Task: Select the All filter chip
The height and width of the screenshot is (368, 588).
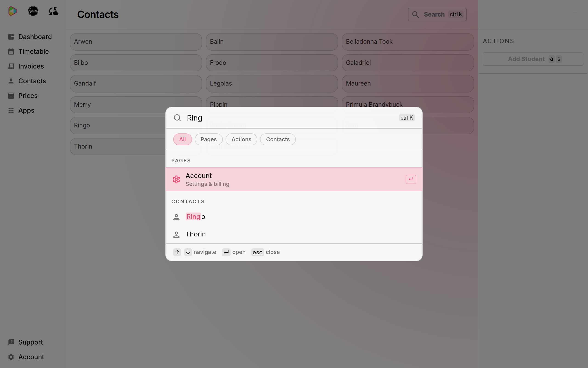Action: [x=182, y=139]
